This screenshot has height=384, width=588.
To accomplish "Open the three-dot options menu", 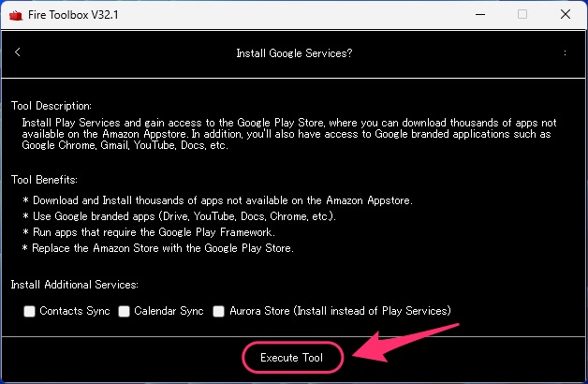I will 565,52.
